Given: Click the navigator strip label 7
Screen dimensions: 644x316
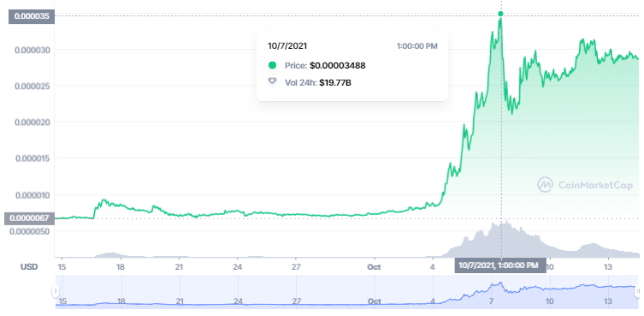Looking at the screenshot, I should coord(491,301).
